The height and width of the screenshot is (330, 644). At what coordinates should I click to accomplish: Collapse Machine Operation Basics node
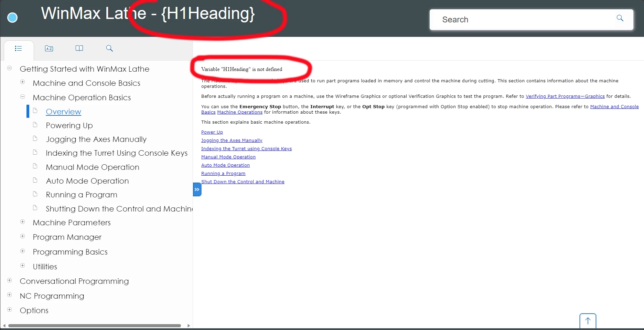23,97
